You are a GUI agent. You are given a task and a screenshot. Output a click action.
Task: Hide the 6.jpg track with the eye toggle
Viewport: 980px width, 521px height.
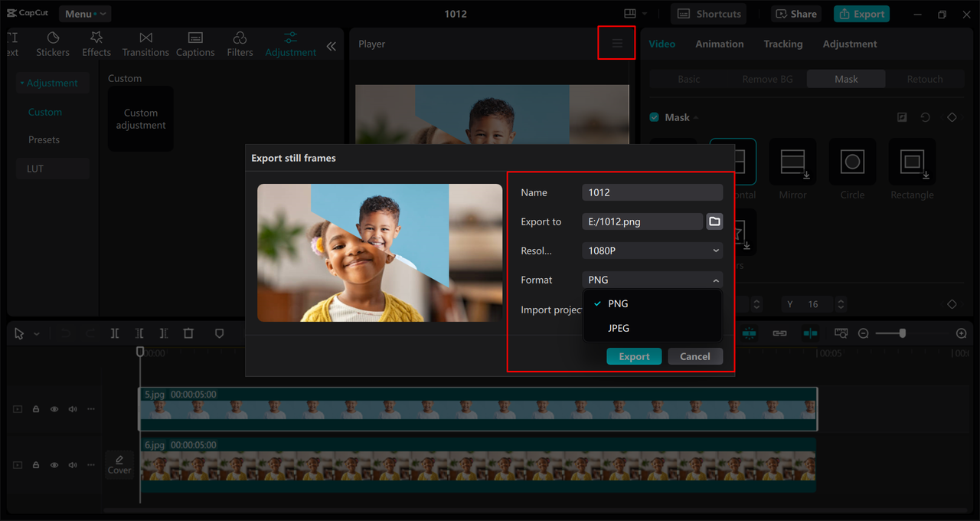[x=54, y=464]
